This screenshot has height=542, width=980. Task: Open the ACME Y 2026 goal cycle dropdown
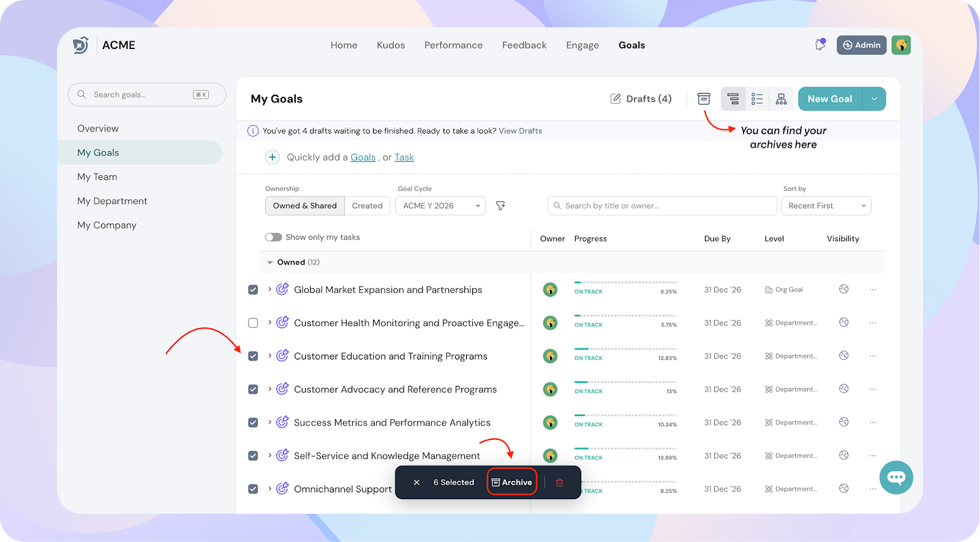click(x=440, y=206)
